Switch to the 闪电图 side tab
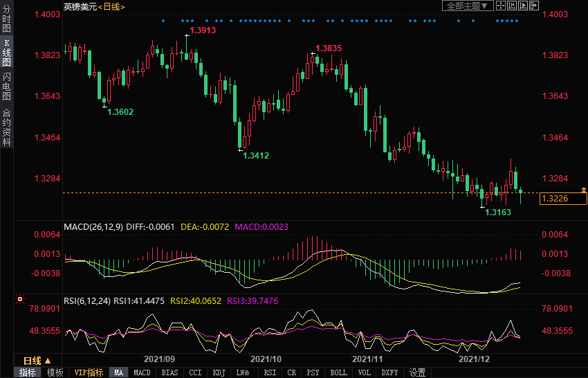 6,82
